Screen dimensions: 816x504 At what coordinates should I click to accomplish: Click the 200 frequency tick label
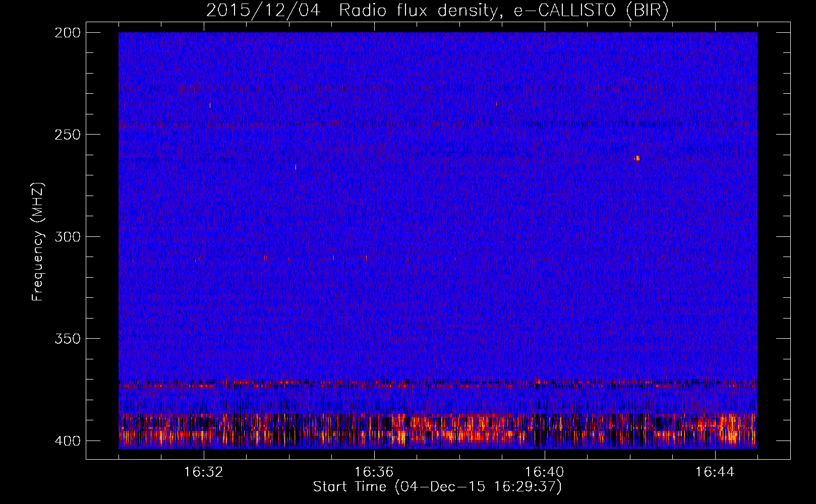(x=67, y=33)
